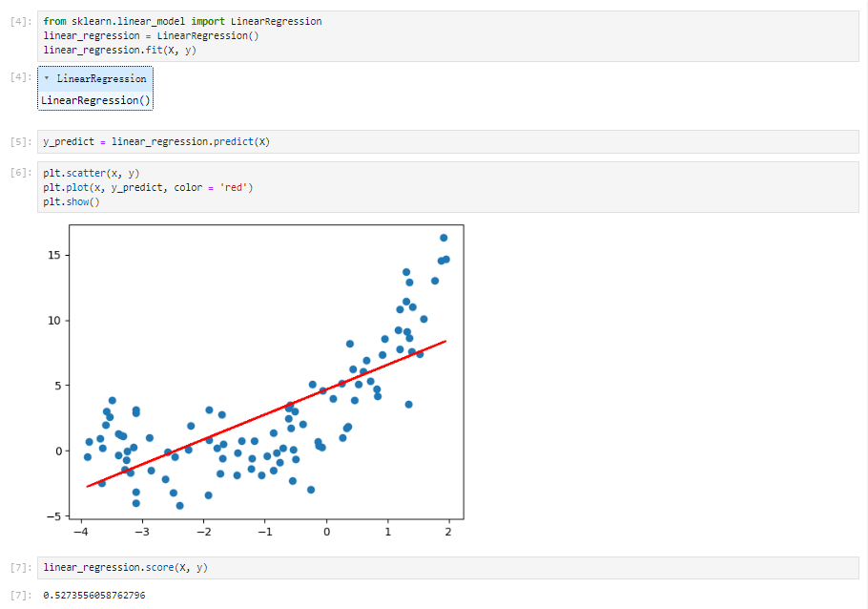This screenshot has width=868, height=609.
Task: Click the [5] cell prompt
Action: (x=21, y=142)
